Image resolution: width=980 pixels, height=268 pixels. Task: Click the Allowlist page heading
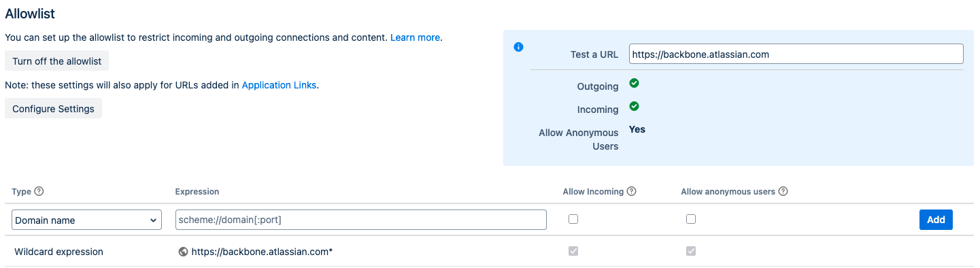pyautogui.click(x=30, y=13)
